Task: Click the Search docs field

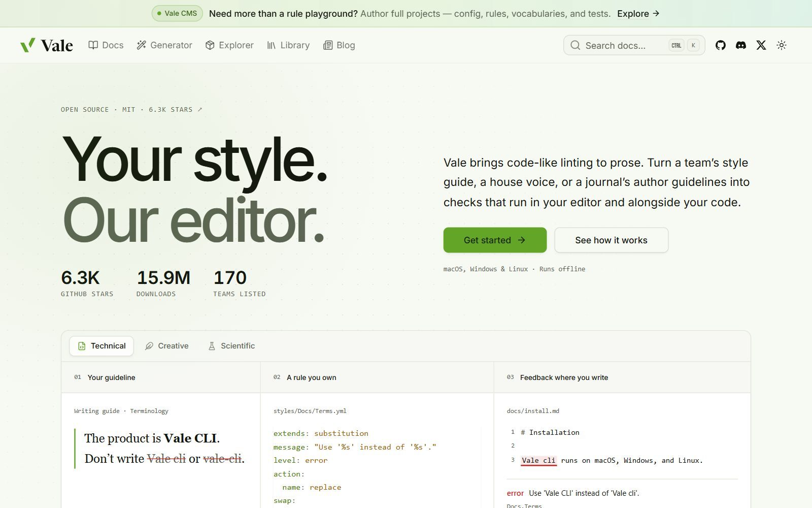Action: pos(634,45)
